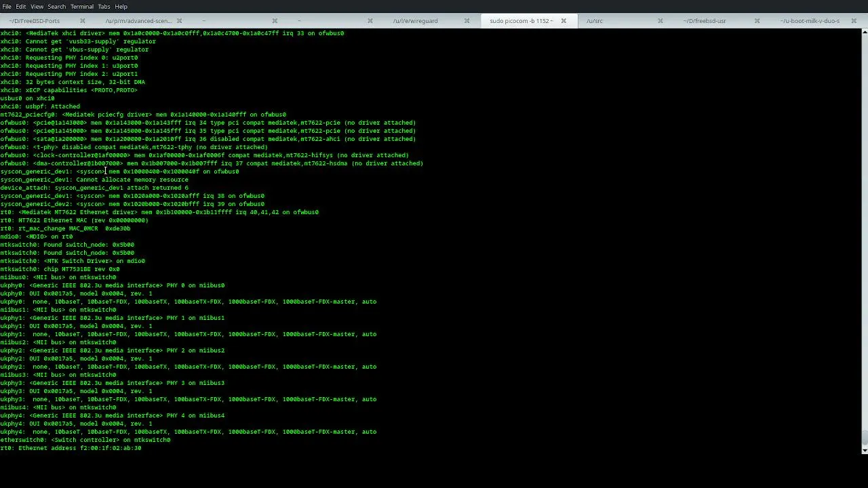Click 'xhci0: 32 bytes context size, 32-bit DMA'
868x488 pixels.
point(73,82)
